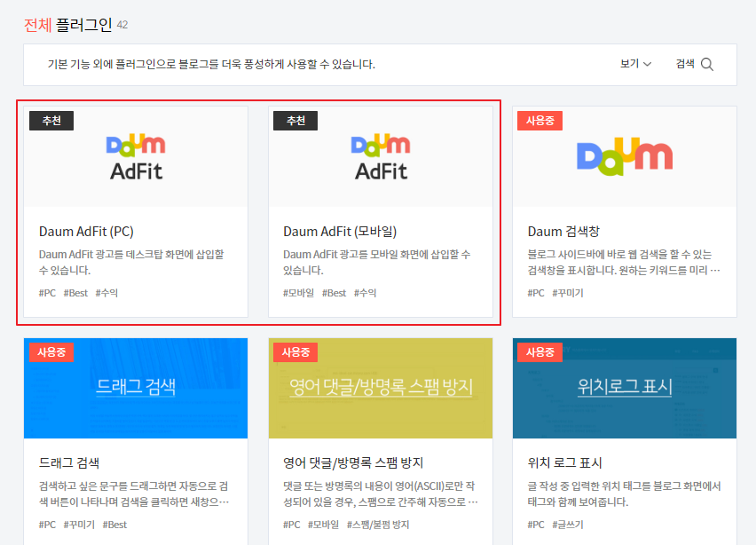Select the Daum AdFit (PC) title
The image size is (756, 545).
click(x=86, y=232)
